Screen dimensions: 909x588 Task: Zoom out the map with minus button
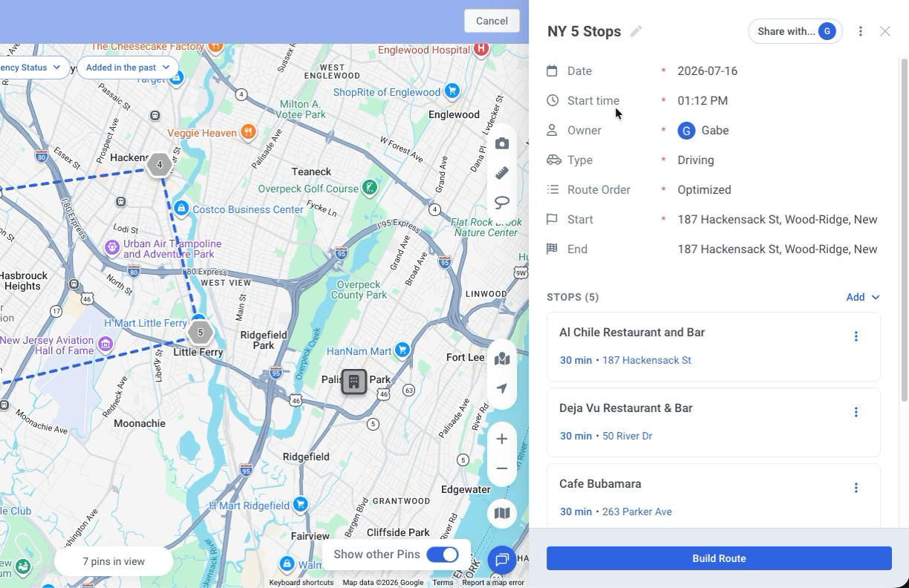point(502,468)
